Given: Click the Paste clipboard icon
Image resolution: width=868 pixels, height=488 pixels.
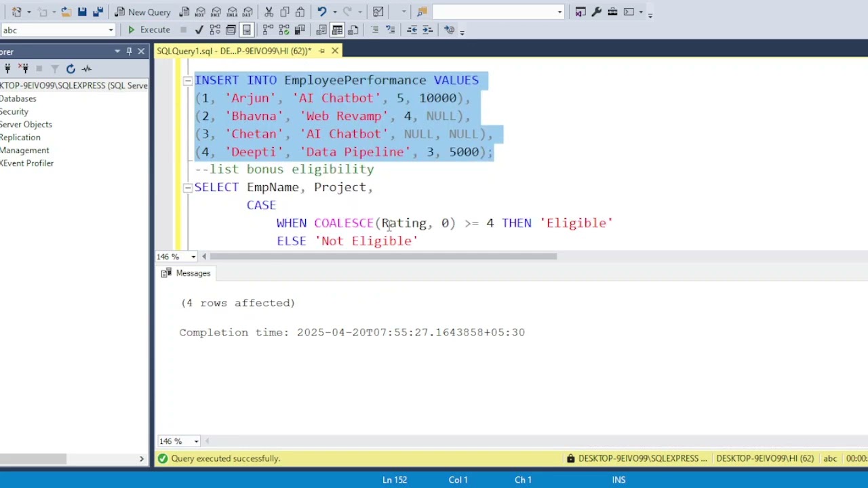Looking at the screenshot, I should [300, 12].
